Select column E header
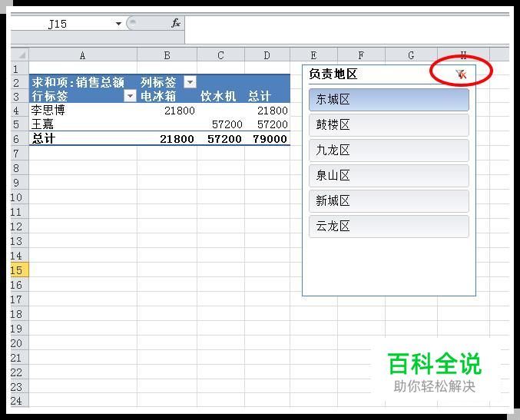520x420 pixels. [x=313, y=55]
